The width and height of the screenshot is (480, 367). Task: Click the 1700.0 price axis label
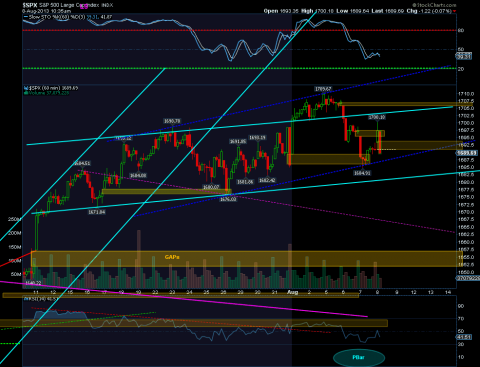click(x=466, y=123)
